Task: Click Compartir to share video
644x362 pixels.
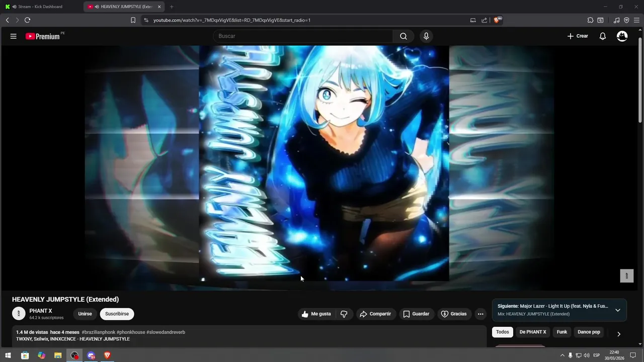Action: (375, 314)
